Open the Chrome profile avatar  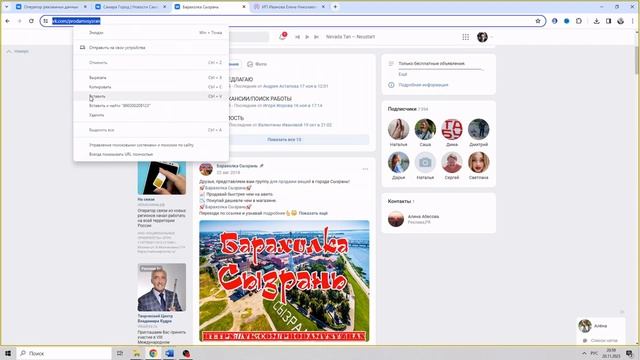pyautogui.click(x=620, y=21)
